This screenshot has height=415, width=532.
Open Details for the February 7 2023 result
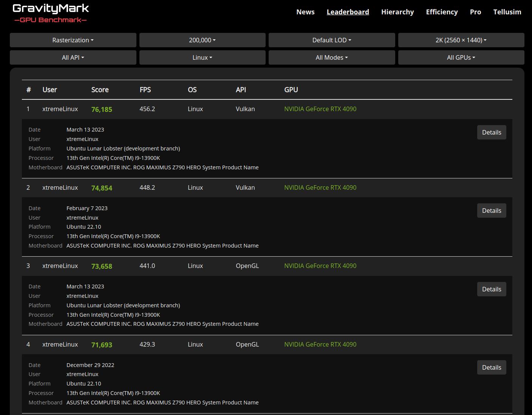click(x=491, y=211)
